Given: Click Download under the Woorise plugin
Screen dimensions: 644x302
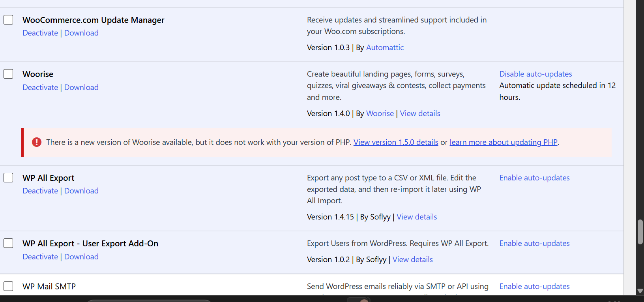Looking at the screenshot, I should 81,87.
